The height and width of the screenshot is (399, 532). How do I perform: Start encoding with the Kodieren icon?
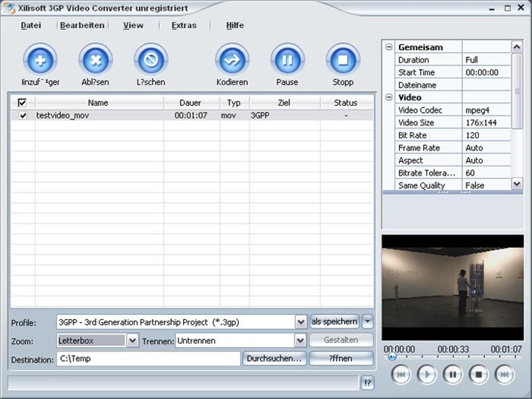(x=232, y=60)
